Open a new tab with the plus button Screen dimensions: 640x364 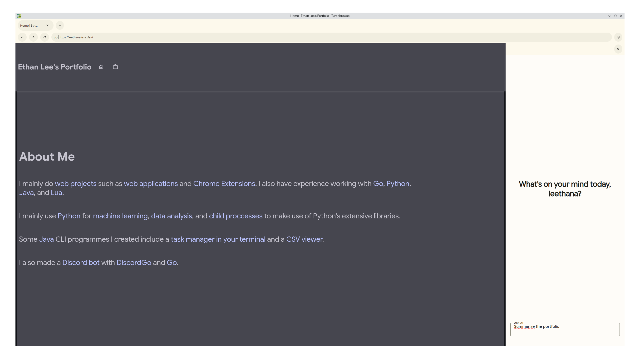point(60,25)
